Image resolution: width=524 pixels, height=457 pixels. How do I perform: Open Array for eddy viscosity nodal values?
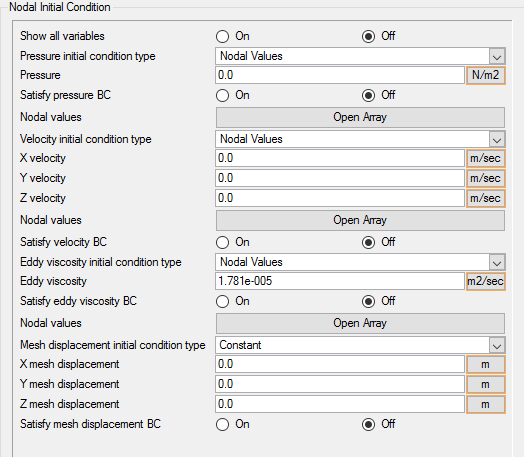coord(360,323)
